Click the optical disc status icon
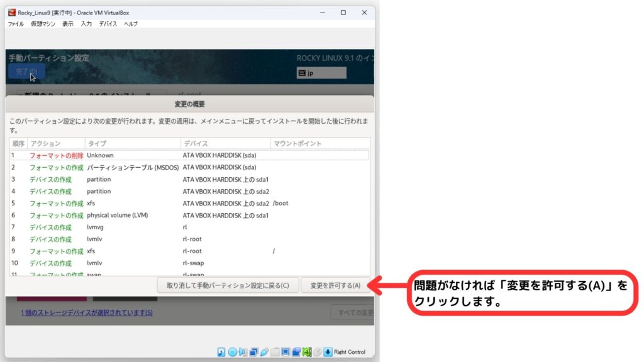This screenshot has width=644, height=362. pyautogui.click(x=232, y=352)
